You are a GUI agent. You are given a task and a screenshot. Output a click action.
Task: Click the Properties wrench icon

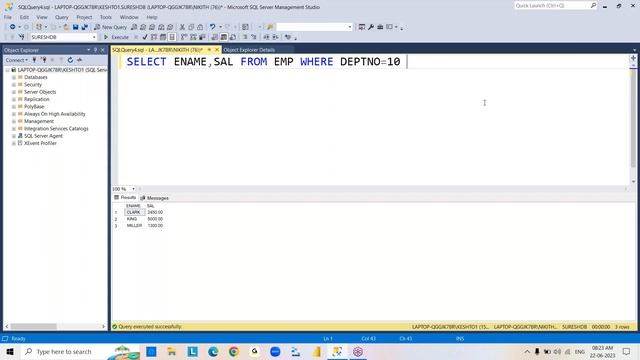[371, 27]
